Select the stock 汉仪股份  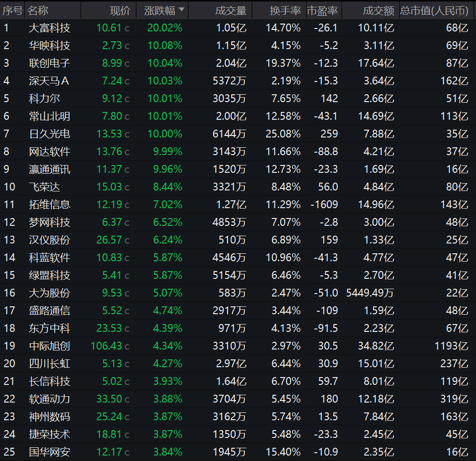pos(50,240)
